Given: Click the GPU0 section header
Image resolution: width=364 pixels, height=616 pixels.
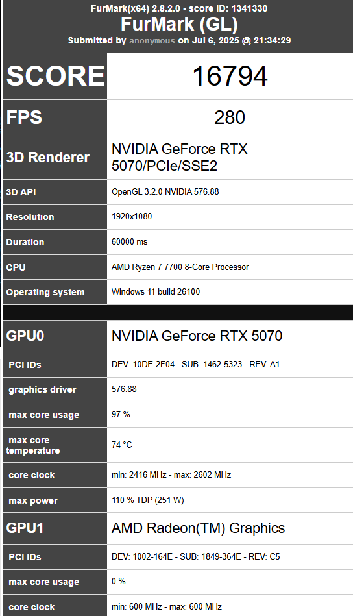Looking at the screenshot, I should click(25, 336).
